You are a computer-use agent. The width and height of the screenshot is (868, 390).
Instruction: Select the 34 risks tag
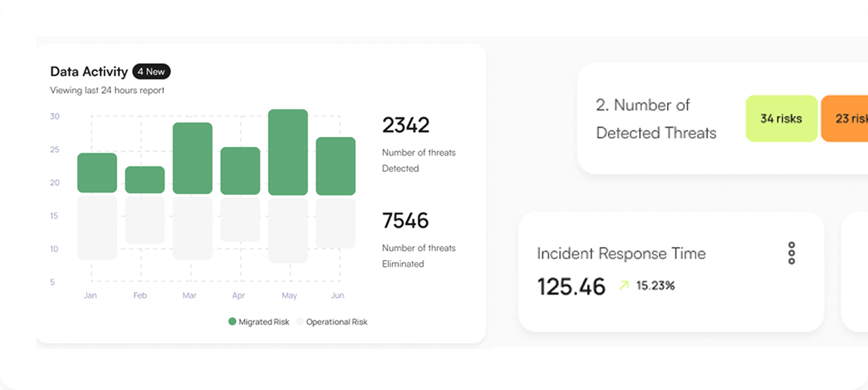coord(781,119)
